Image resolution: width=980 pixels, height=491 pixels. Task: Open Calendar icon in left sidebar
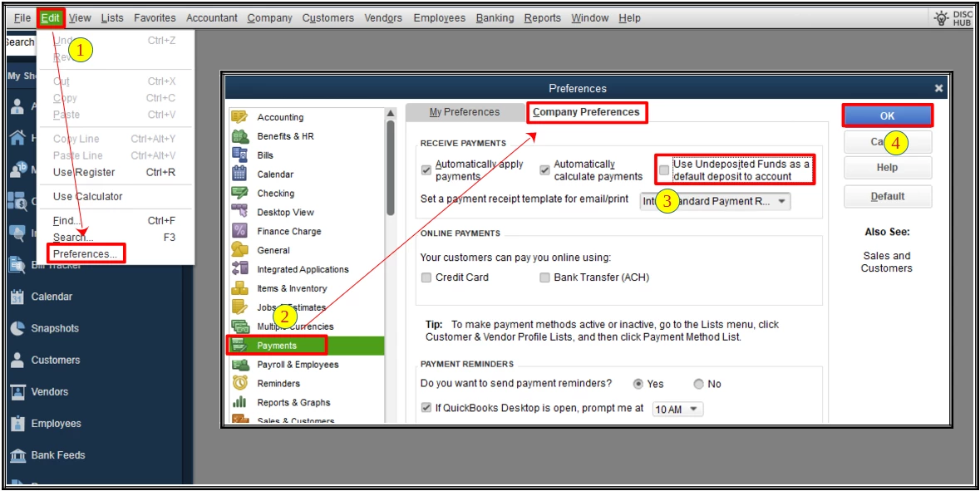click(x=18, y=297)
